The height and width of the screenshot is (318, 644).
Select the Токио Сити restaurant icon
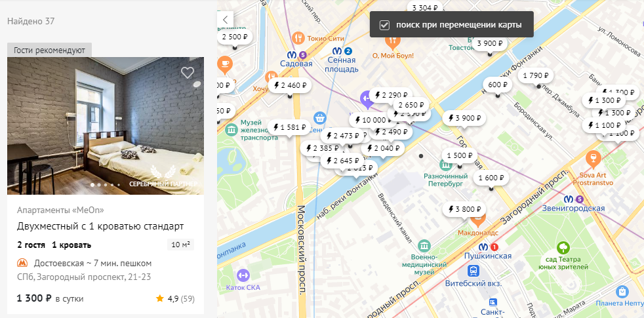pyautogui.click(x=298, y=38)
